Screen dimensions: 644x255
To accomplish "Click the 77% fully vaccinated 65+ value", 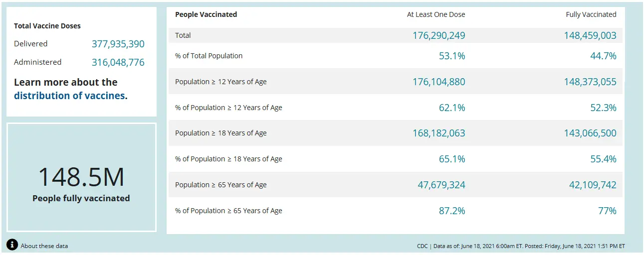I will (x=607, y=211).
